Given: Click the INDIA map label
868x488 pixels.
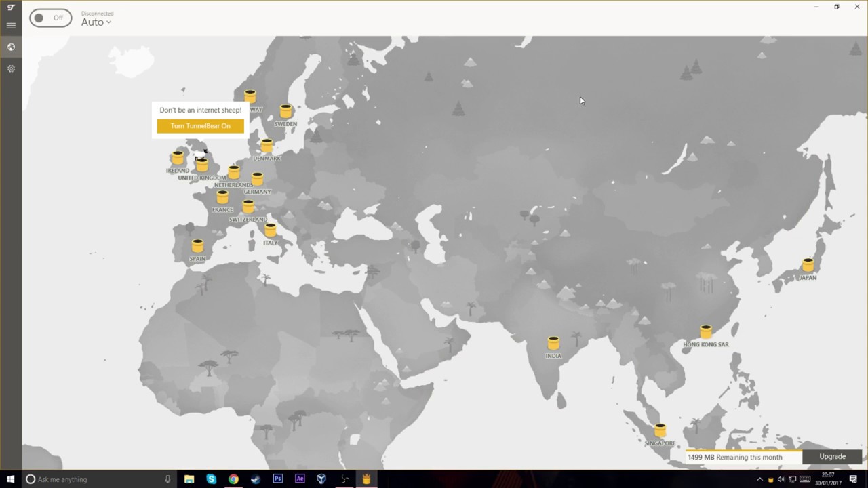Looking at the screenshot, I should [x=553, y=356].
